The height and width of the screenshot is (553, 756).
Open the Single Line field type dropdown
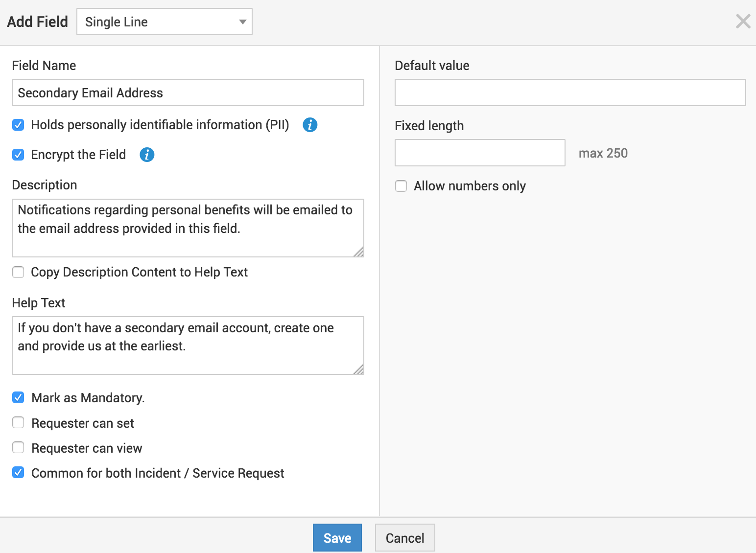click(165, 22)
